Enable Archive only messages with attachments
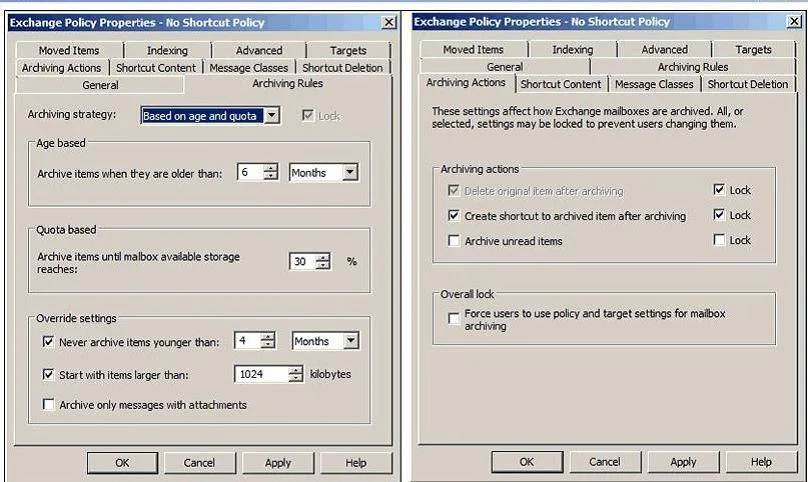Screen dimensions: 808x482 click(48, 404)
